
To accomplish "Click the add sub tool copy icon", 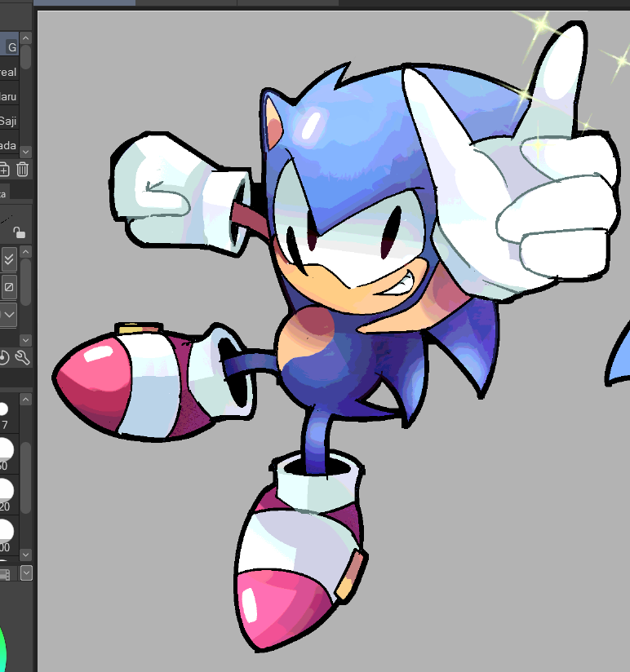I will (4, 170).
